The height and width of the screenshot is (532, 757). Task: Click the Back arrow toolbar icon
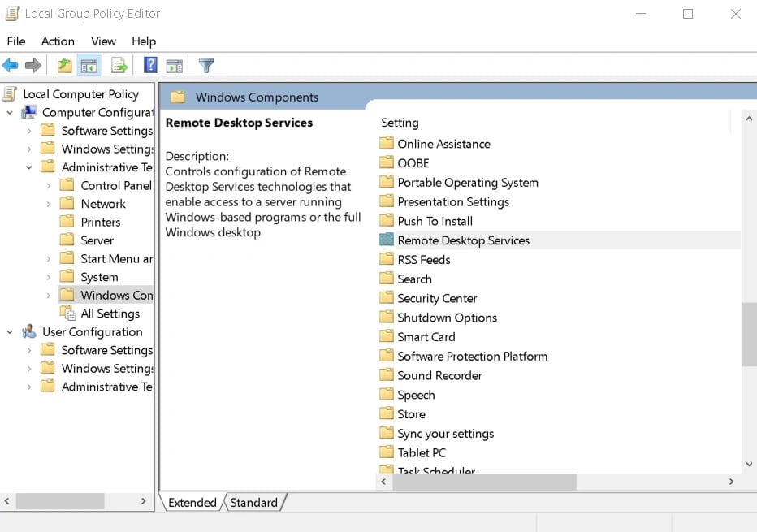coord(10,65)
